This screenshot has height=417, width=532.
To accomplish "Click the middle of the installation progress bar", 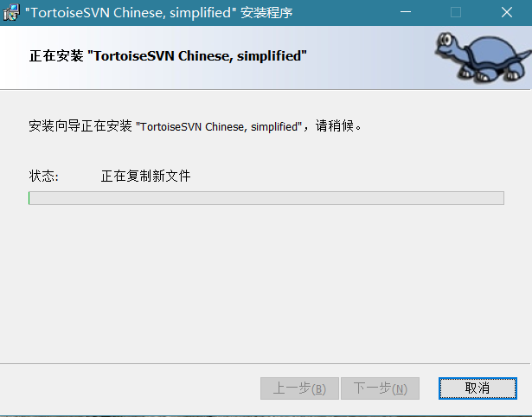I will (x=266, y=198).
